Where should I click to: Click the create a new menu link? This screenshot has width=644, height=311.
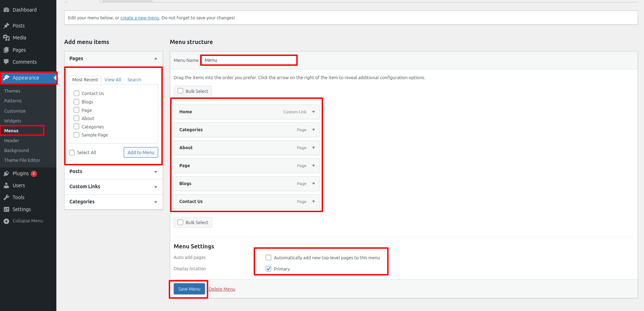tap(140, 18)
